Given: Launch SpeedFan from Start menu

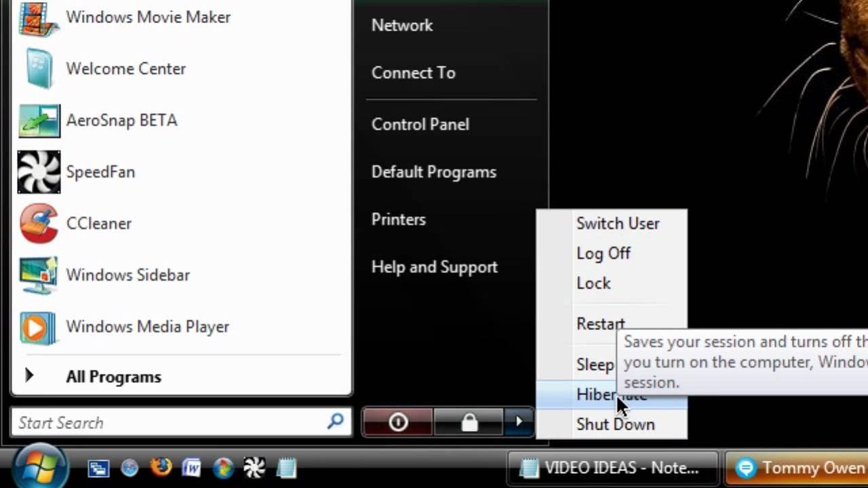Looking at the screenshot, I should pyautogui.click(x=100, y=171).
